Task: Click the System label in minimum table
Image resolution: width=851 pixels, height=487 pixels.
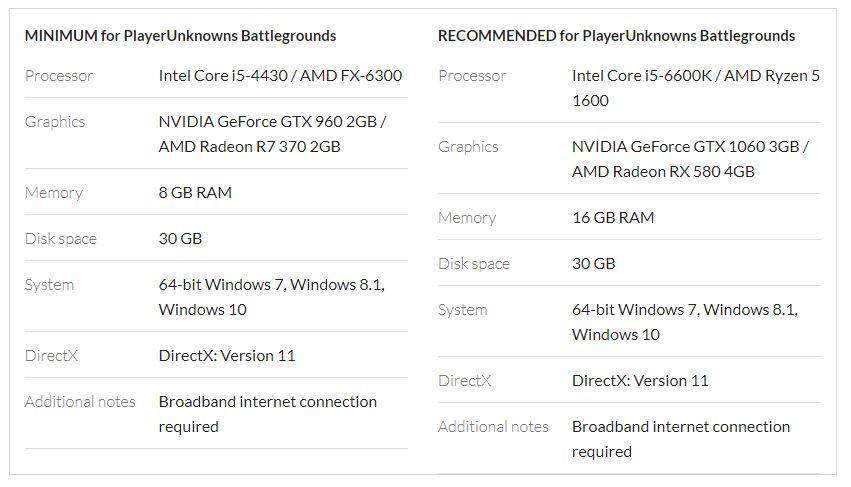Action: (50, 284)
